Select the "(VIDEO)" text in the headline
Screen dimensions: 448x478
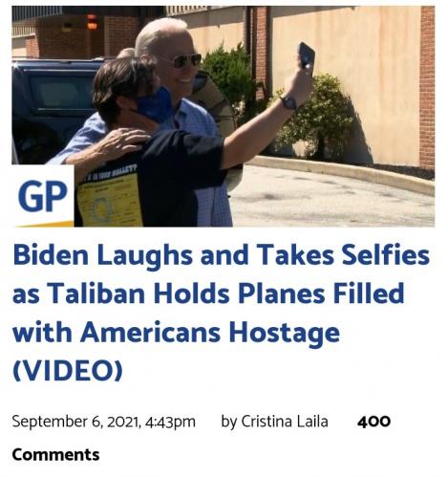coord(67,370)
